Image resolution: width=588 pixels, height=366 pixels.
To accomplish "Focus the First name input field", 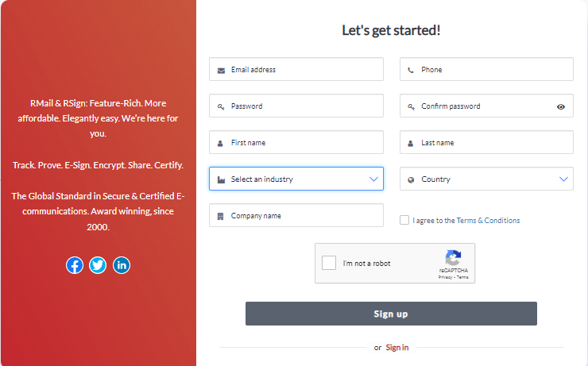I will (x=296, y=142).
